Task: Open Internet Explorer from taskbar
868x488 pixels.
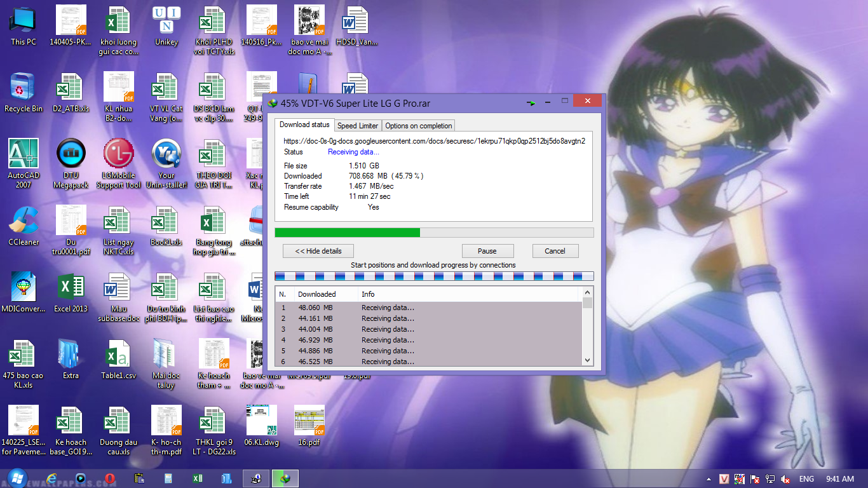Action: click(x=52, y=478)
